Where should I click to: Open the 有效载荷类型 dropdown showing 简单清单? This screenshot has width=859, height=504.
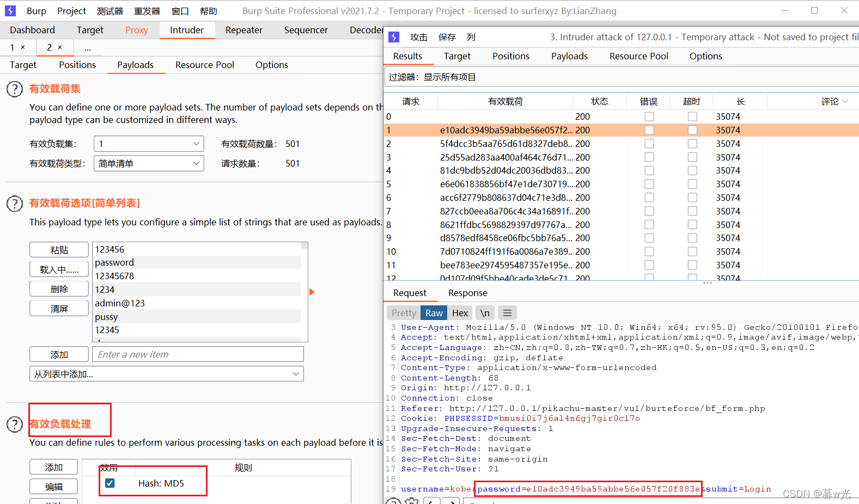tap(149, 163)
